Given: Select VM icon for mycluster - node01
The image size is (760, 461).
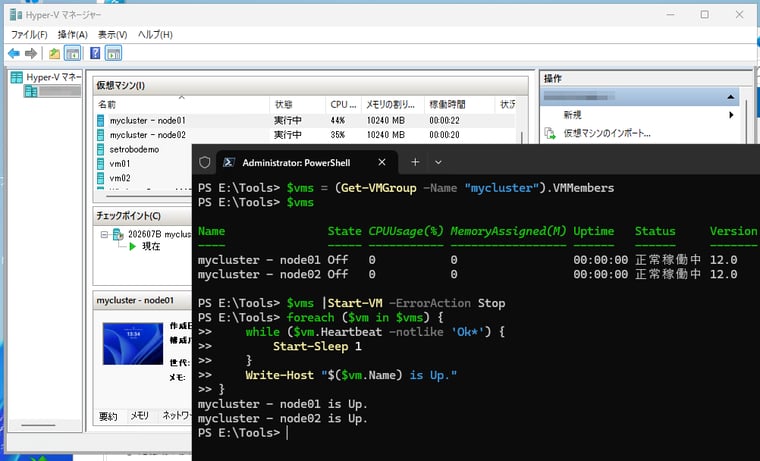Looking at the screenshot, I should click(x=100, y=120).
